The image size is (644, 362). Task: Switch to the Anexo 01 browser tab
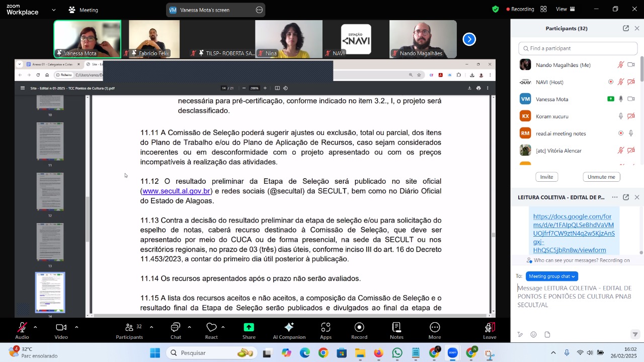pyautogui.click(x=52, y=64)
